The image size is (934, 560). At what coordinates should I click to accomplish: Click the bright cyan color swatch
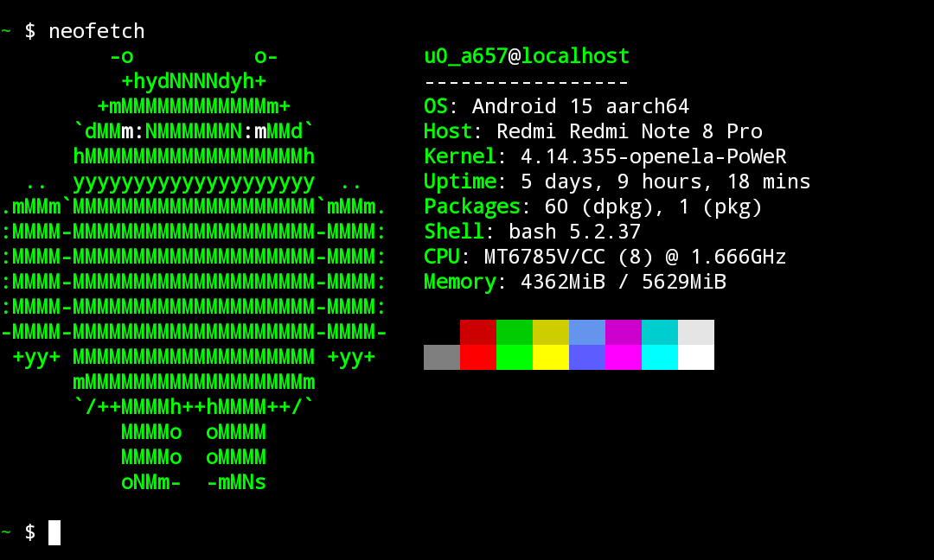659,357
